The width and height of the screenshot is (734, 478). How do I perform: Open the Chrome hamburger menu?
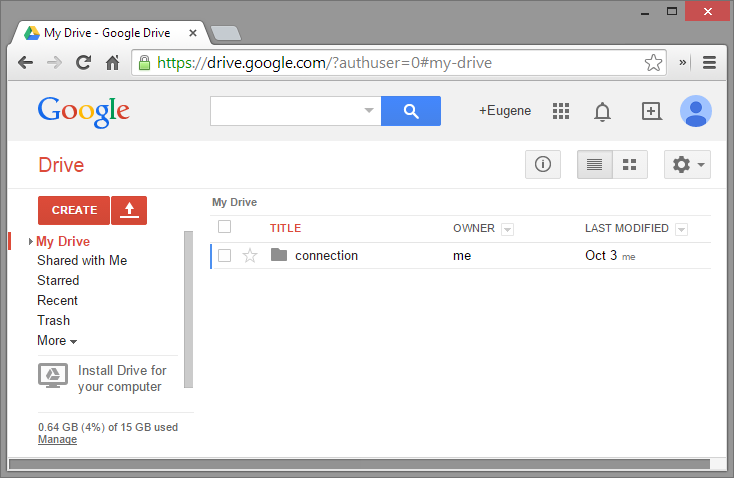tap(709, 62)
